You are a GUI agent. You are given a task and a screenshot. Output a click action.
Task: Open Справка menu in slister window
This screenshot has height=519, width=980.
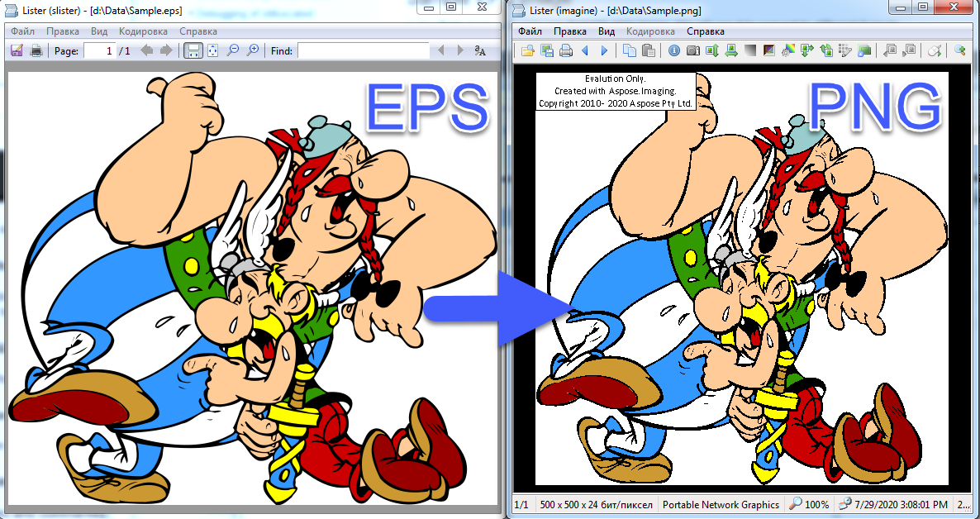(198, 31)
